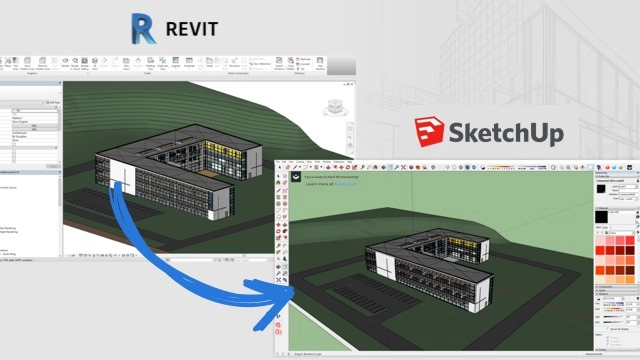This screenshot has height=360, width=640.
Task: Open SketchUp Extensions menu
Action: (339, 162)
